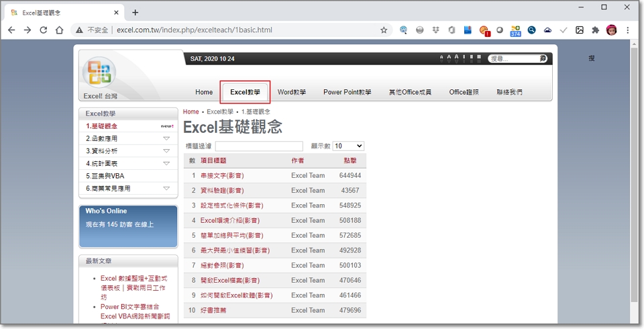644x329 pixels.
Task: Click the browser forward arrow
Action: point(28,30)
